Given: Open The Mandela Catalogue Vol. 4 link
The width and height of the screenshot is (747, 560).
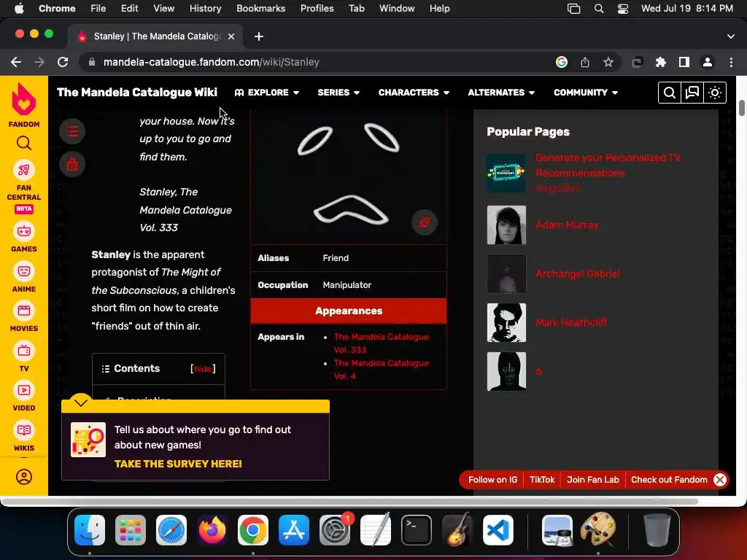Looking at the screenshot, I should 381,369.
